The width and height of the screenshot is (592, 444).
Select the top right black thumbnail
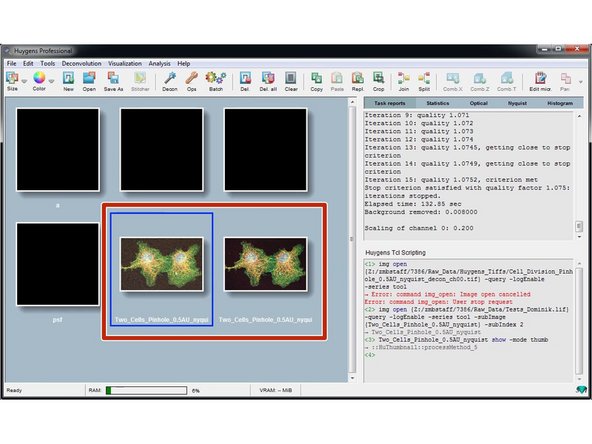click(x=265, y=150)
